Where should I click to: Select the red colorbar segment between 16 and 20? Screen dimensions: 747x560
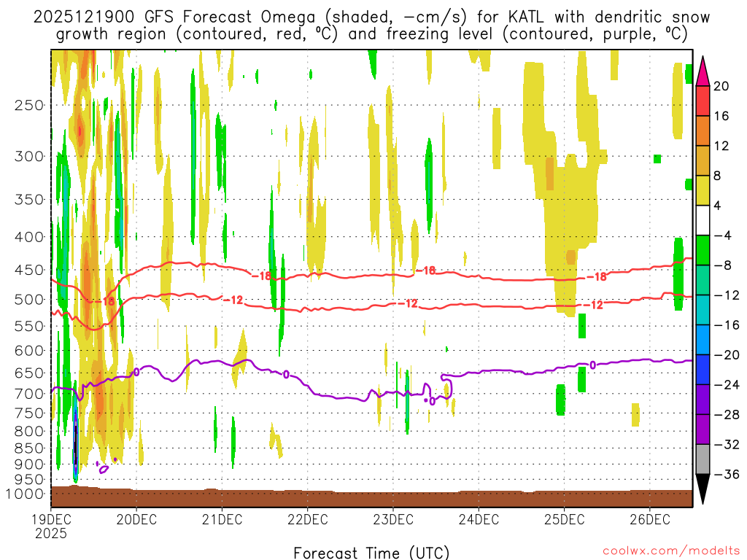coord(703,101)
